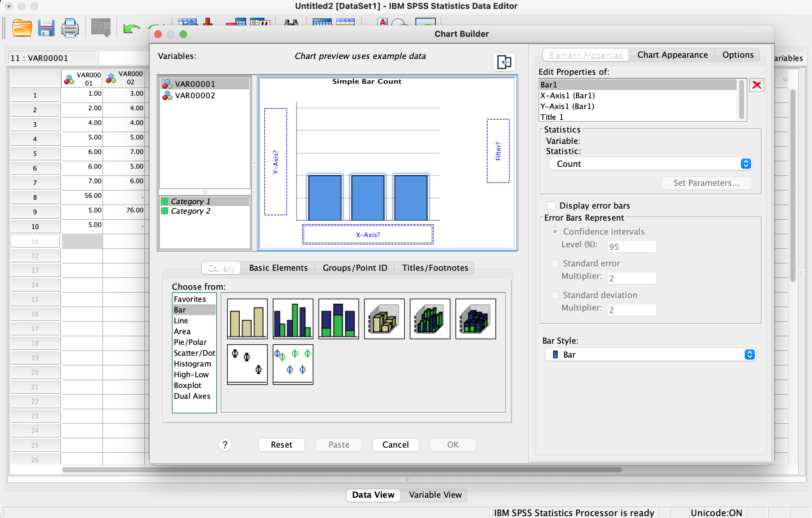Pick the Simple Error Bar chart icon
The height and width of the screenshot is (518, 812).
[247, 364]
